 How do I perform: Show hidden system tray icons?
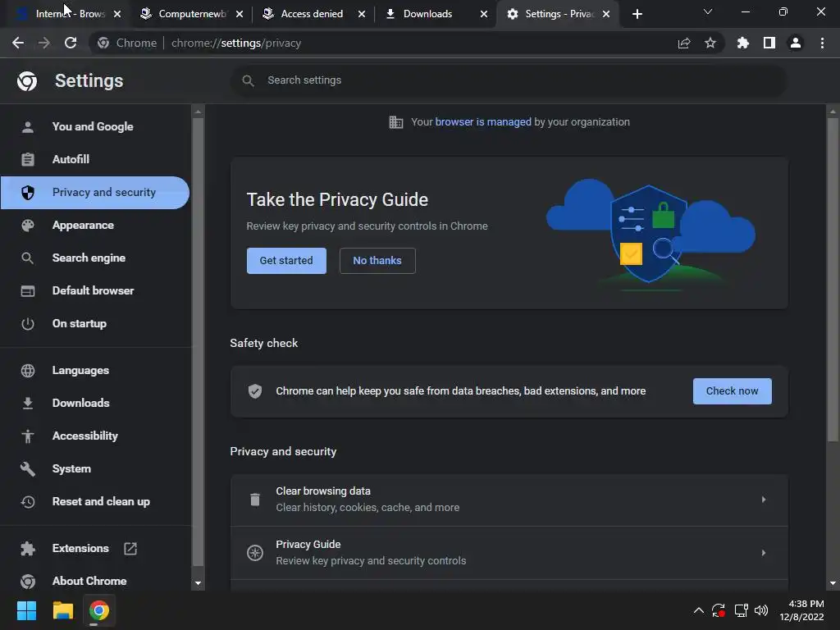pyautogui.click(x=699, y=610)
